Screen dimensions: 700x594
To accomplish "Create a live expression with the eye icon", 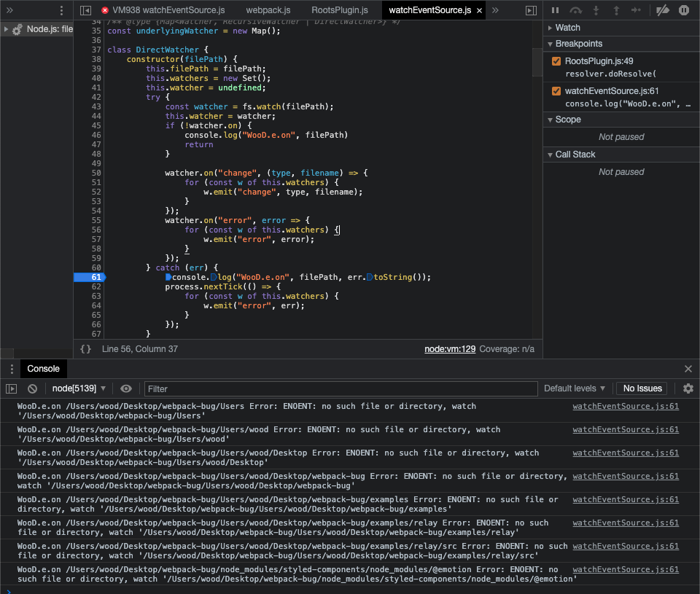I will [125, 388].
